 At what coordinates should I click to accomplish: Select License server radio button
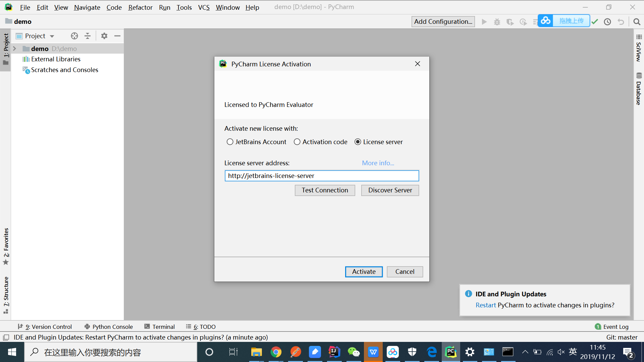pos(379,142)
